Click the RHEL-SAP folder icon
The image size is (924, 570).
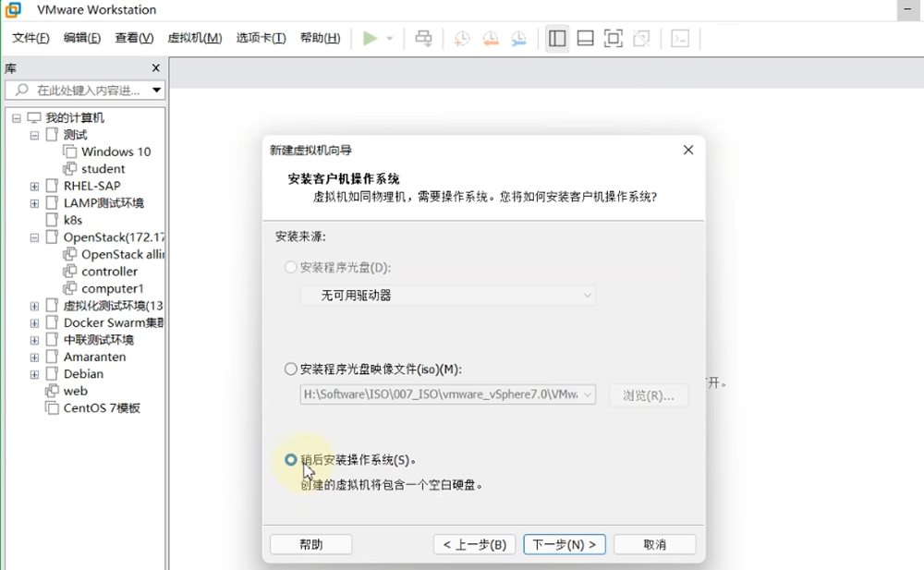tap(52, 186)
